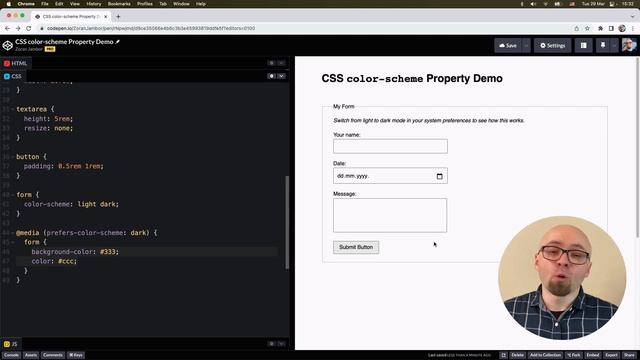This screenshot has width=640, height=360.
Task: Click the Share button
Action: point(629,355)
